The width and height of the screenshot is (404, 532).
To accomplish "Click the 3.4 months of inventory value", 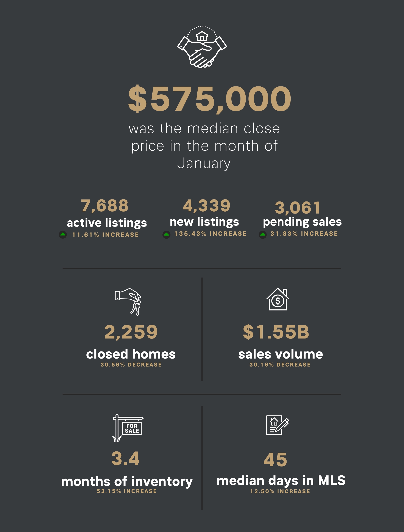I will [125, 458].
